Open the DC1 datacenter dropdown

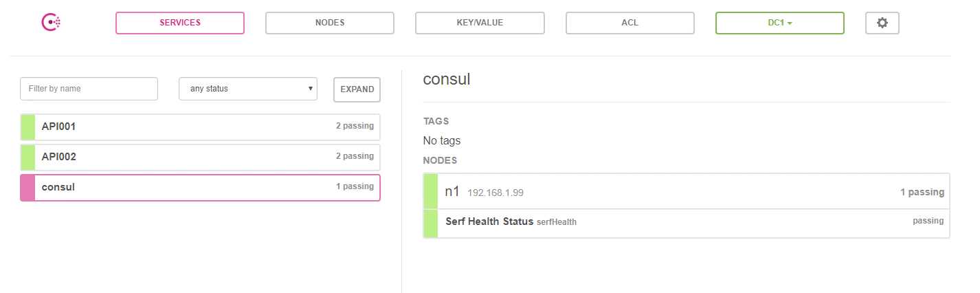(x=780, y=23)
